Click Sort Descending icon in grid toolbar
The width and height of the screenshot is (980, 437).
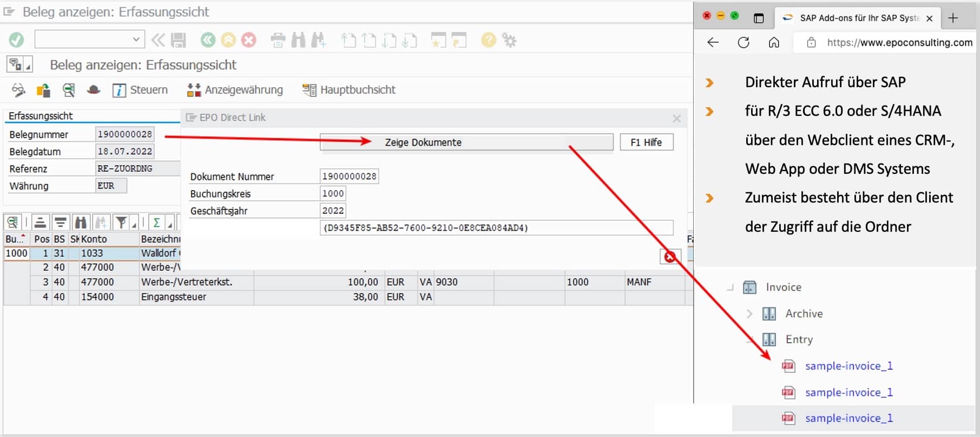(61, 222)
